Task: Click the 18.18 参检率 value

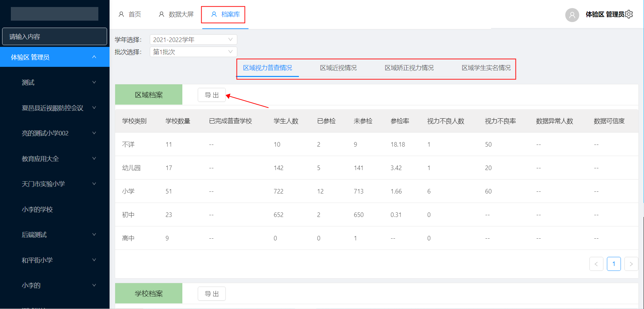Action: pos(398,145)
